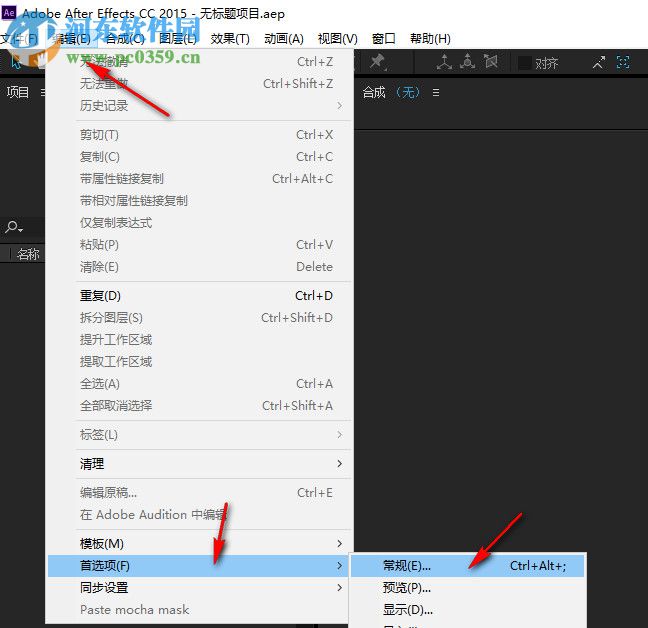Open the 视图(V) menu
The width and height of the screenshot is (648, 628).
coord(337,39)
